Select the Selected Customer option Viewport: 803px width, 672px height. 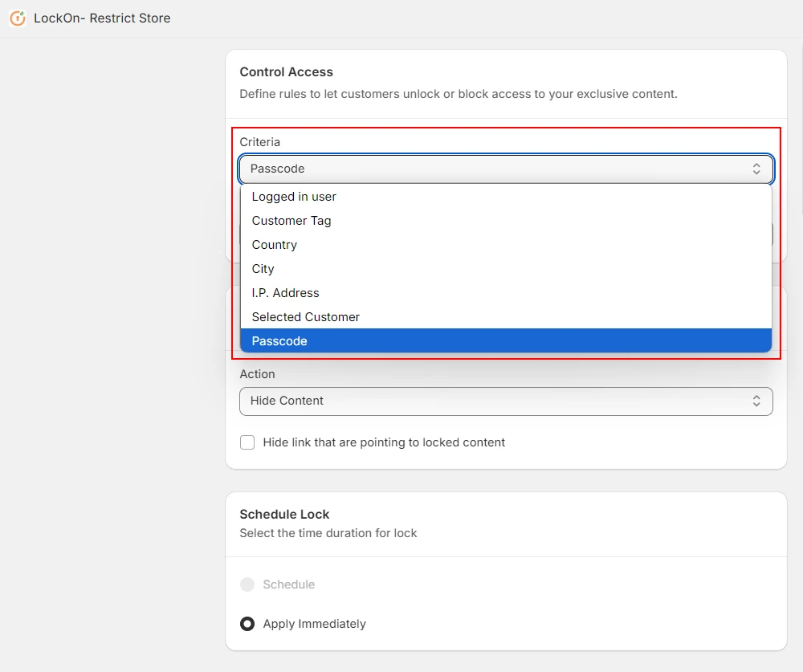[506, 317]
